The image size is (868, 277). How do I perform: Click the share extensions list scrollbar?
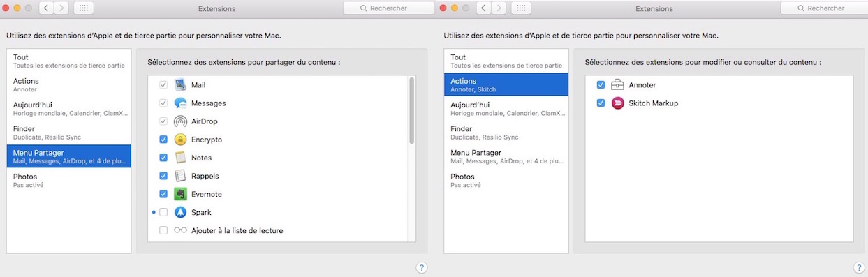(x=412, y=110)
